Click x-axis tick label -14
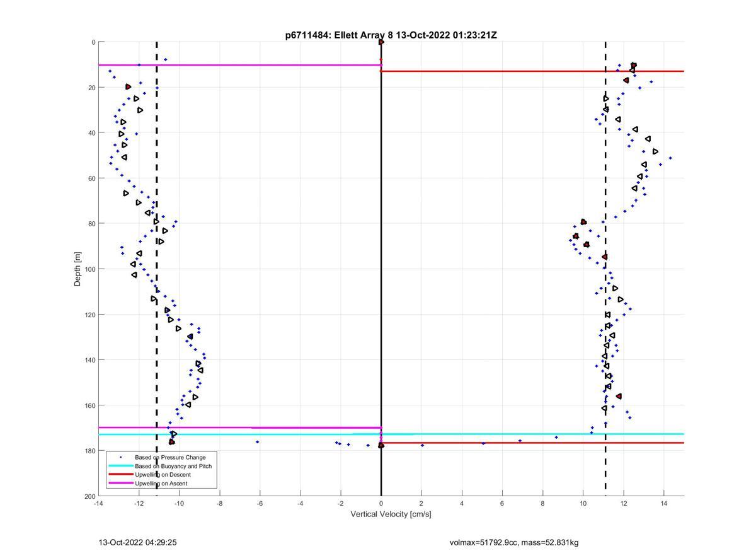This screenshot has width=756, height=558. click(x=98, y=503)
